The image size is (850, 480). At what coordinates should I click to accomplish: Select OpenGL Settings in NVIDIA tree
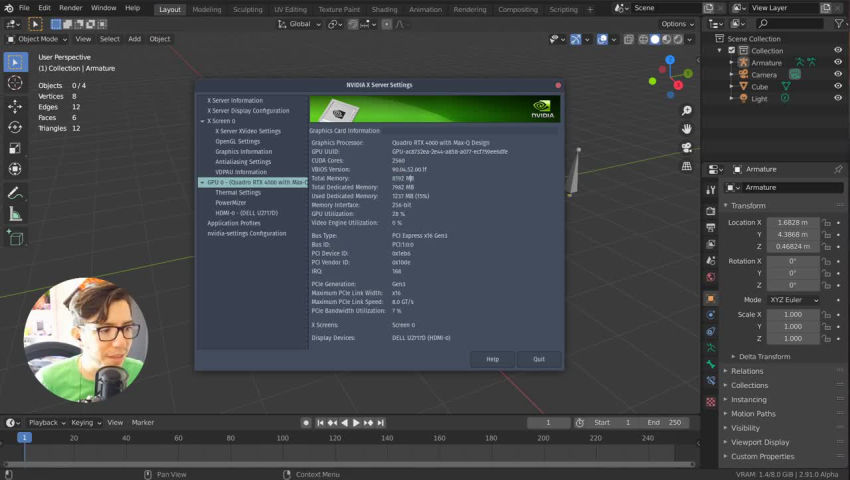(237, 142)
